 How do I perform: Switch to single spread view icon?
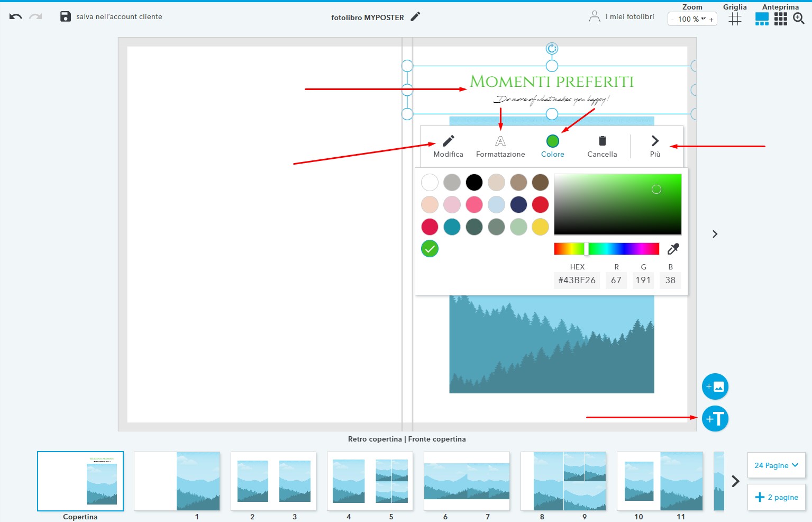click(x=762, y=19)
